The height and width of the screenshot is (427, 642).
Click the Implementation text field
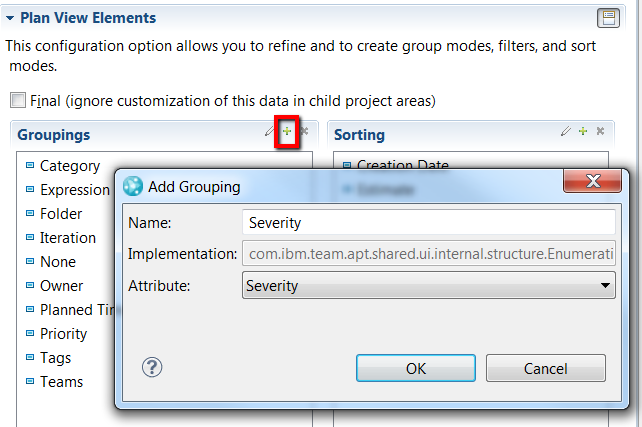(429, 254)
